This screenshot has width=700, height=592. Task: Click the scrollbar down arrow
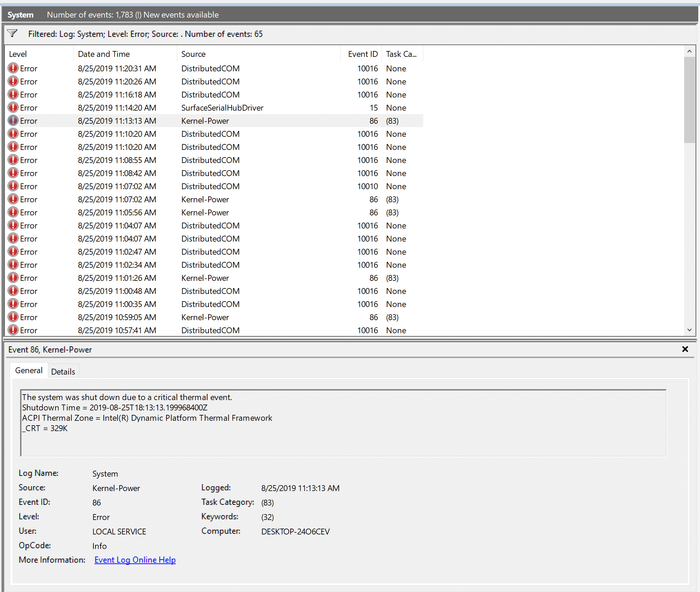click(689, 330)
